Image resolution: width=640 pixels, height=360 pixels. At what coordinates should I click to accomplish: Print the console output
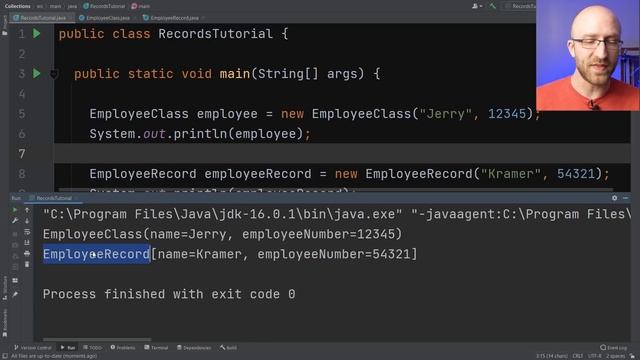click(27, 253)
